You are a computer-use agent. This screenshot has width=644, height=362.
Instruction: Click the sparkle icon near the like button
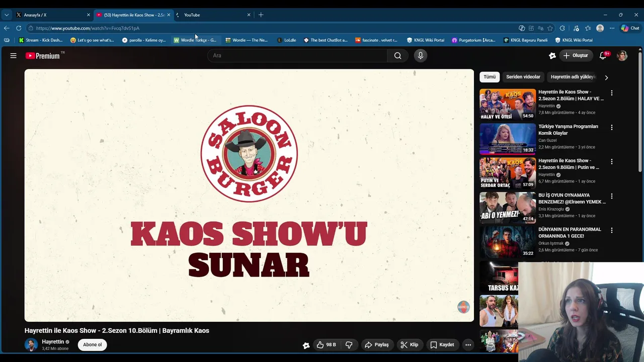pyautogui.click(x=305, y=345)
